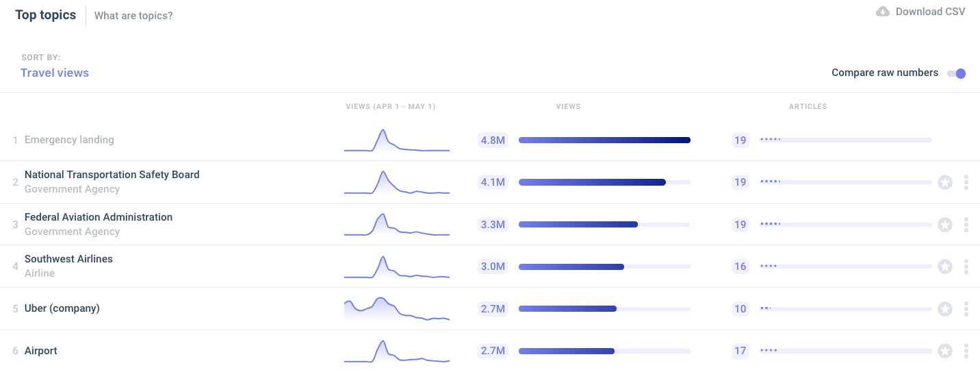Open the Airport topic
980x370 pixels.
[41, 351]
